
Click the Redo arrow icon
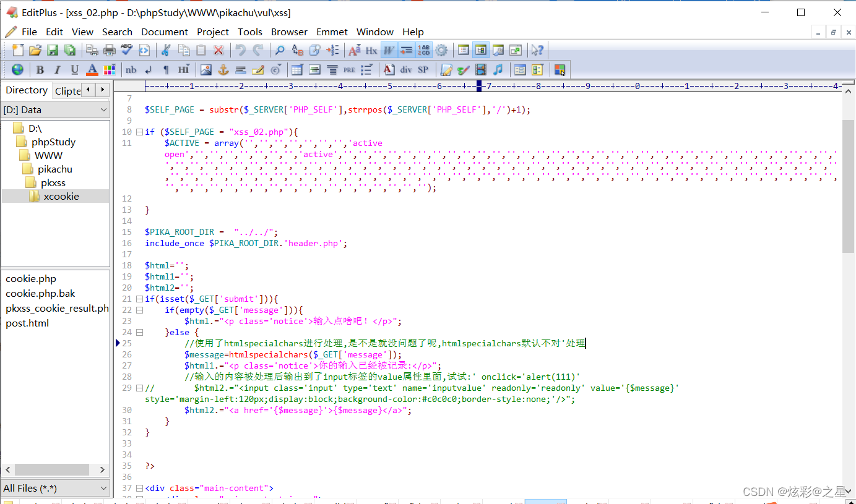[x=258, y=50]
